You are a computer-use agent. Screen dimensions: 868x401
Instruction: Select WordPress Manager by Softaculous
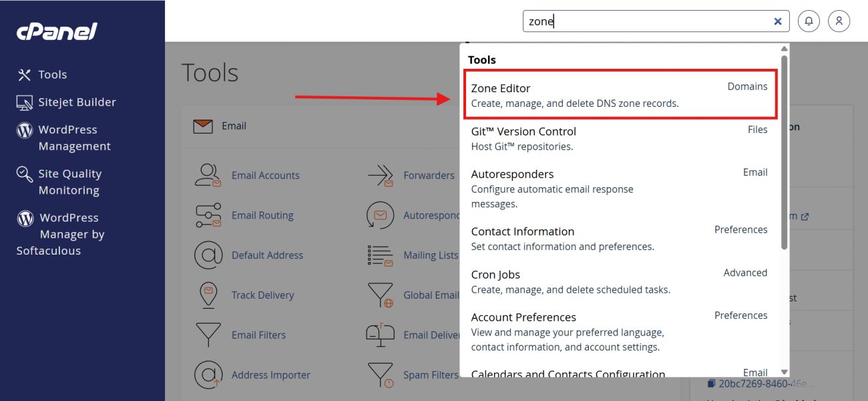tap(61, 234)
